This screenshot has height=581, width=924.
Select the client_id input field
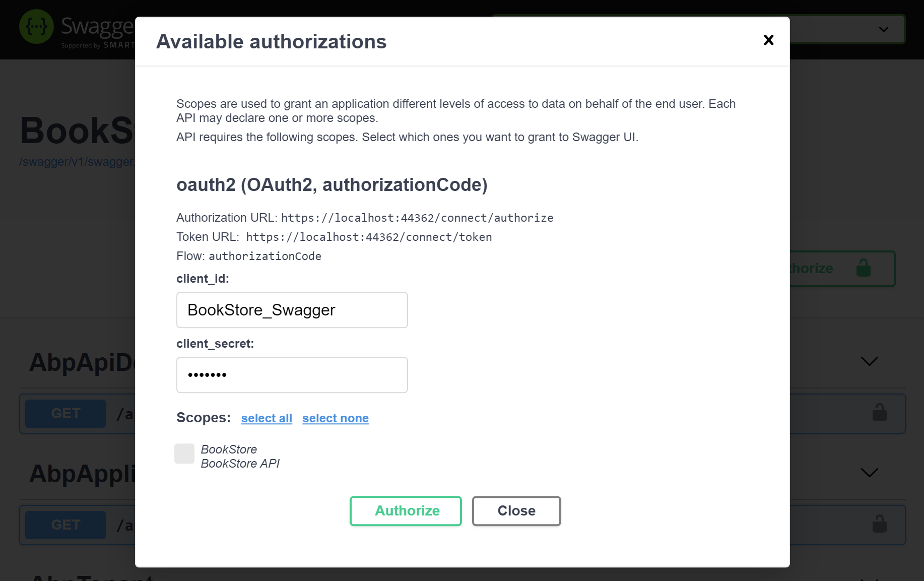click(292, 310)
